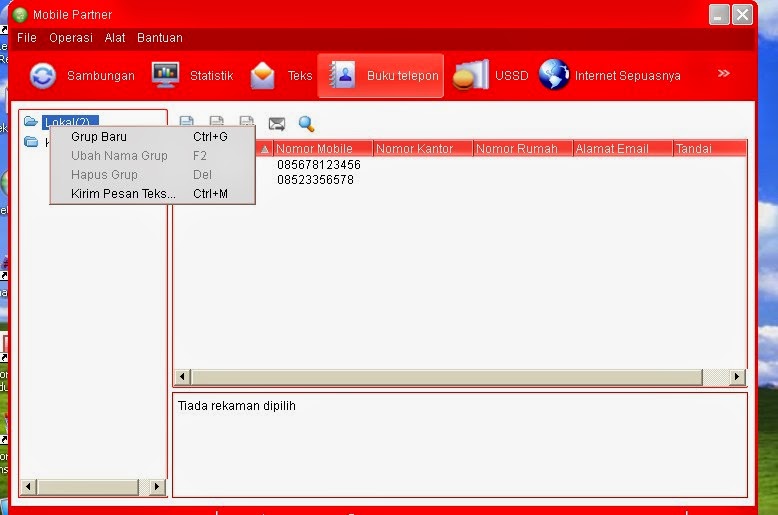778x515 pixels.
Task: Sort by Tandai column header
Action: tap(710, 148)
